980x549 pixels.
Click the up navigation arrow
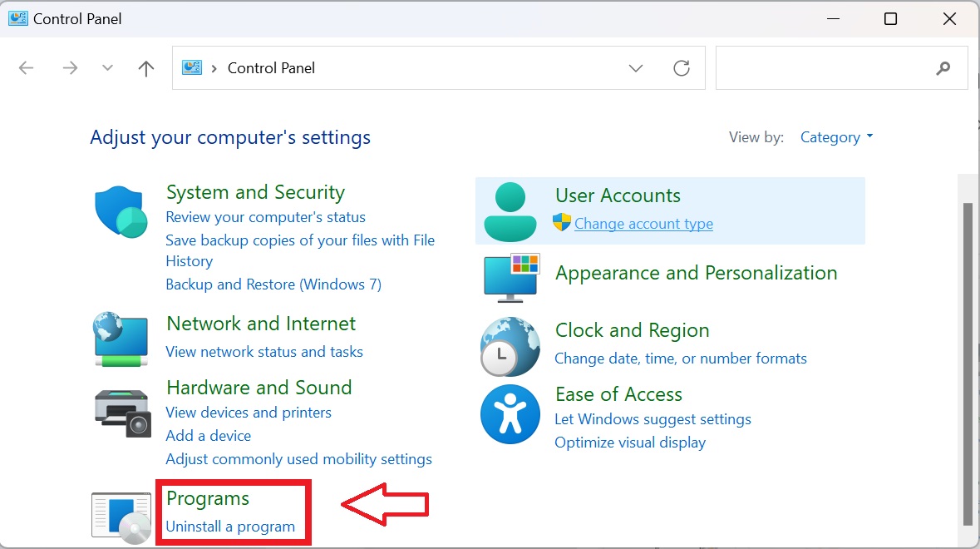(x=145, y=68)
